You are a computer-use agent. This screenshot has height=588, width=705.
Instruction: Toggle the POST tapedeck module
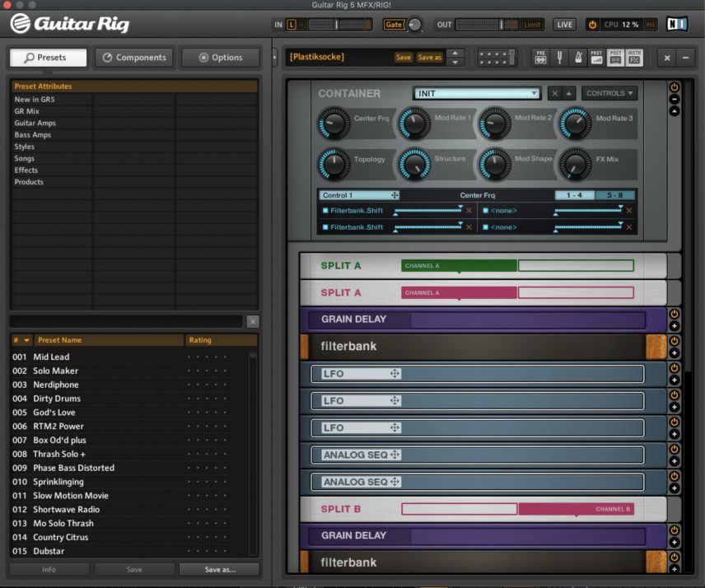[615, 58]
